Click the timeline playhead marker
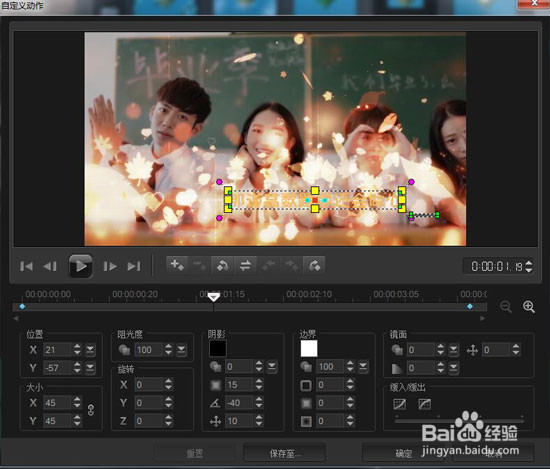The width and height of the screenshot is (550, 469). [x=213, y=297]
